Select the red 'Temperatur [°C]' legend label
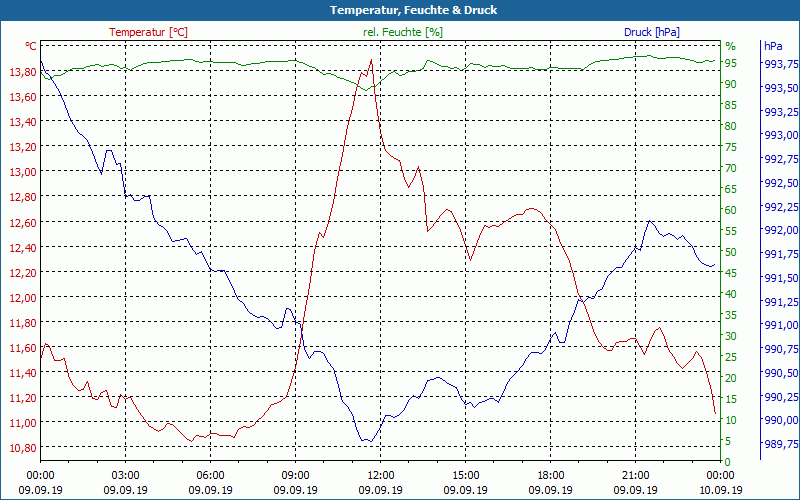 148,32
